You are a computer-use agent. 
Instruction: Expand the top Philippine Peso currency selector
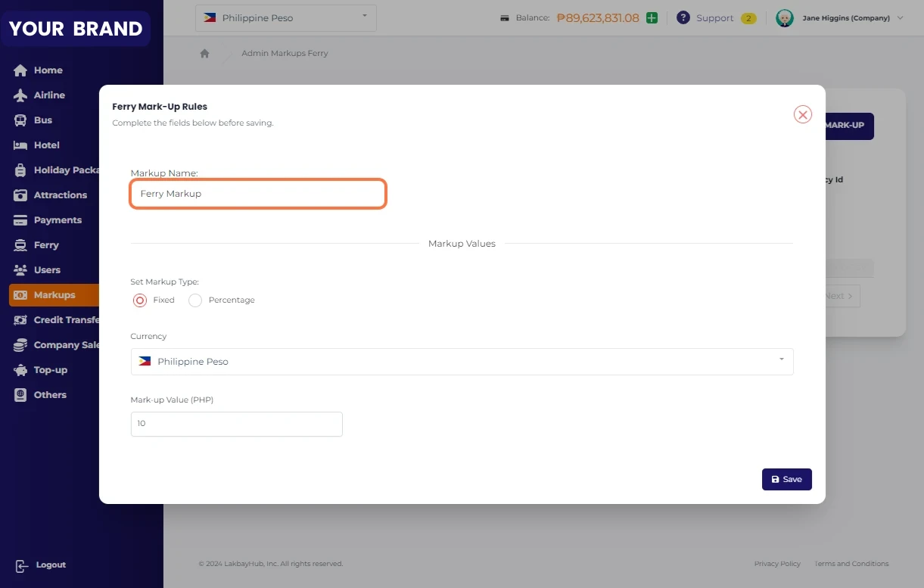point(285,17)
